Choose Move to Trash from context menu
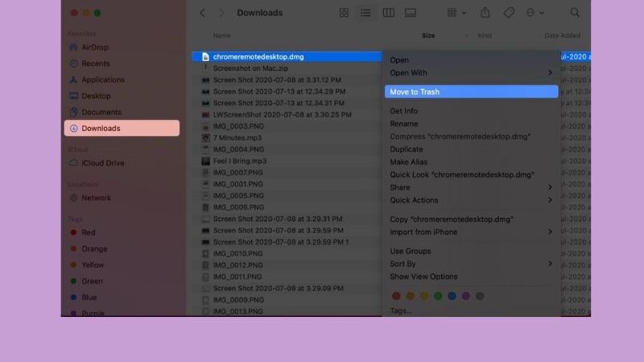 470,92
